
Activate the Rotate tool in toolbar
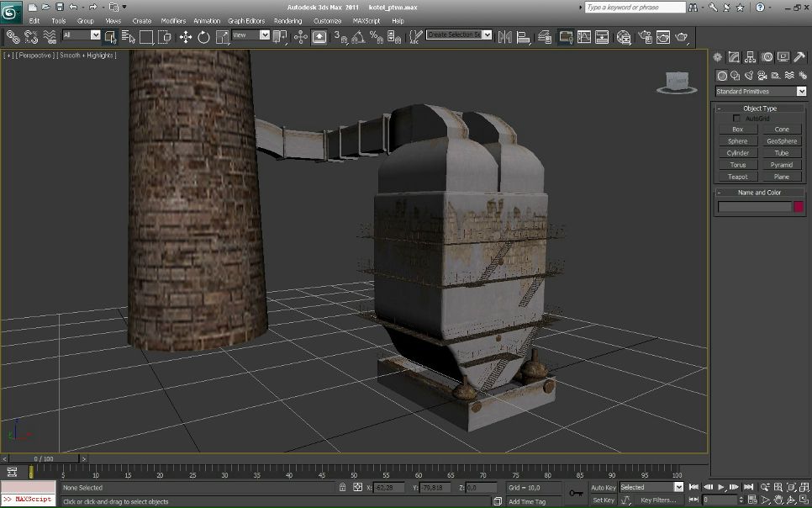(x=203, y=37)
